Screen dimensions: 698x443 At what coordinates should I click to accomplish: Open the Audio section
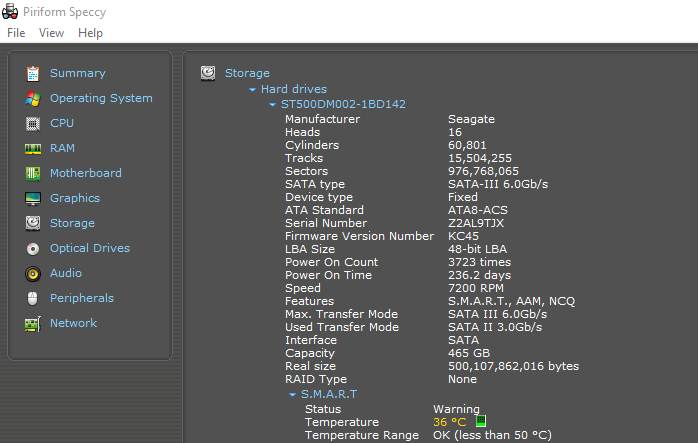[x=66, y=273]
